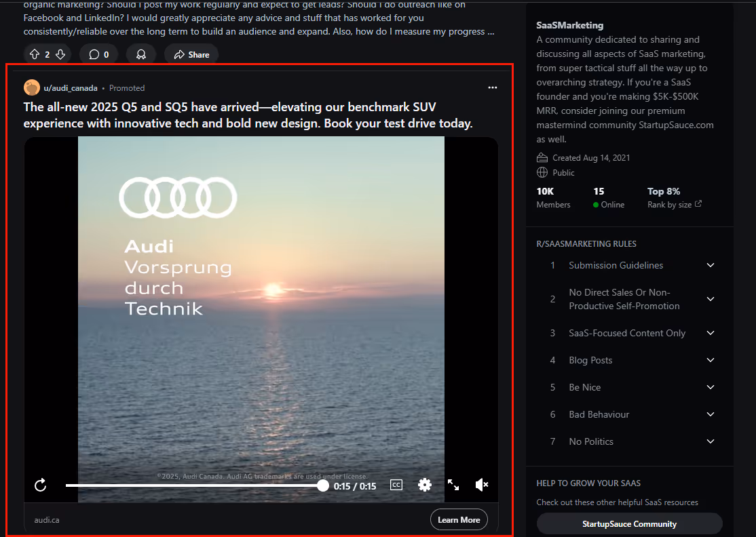
Task: Expand the No Politics rule
Action: tap(711, 441)
